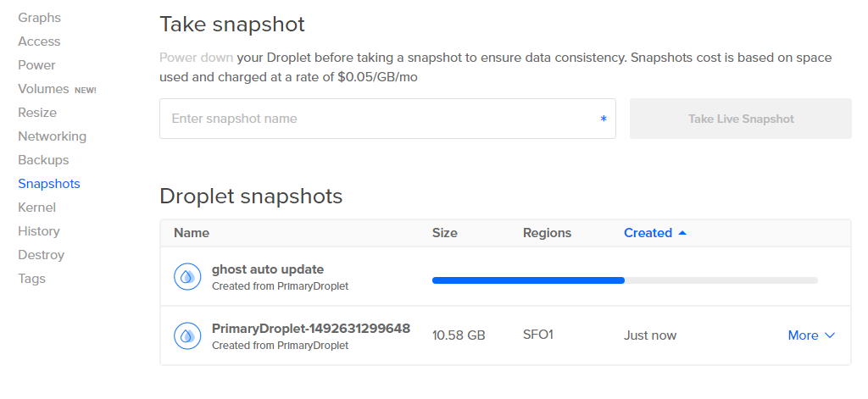The width and height of the screenshot is (868, 399).
Task: Click the PrimaryDroplet-1492631299648 snapshot droplet icon
Action: [187, 335]
